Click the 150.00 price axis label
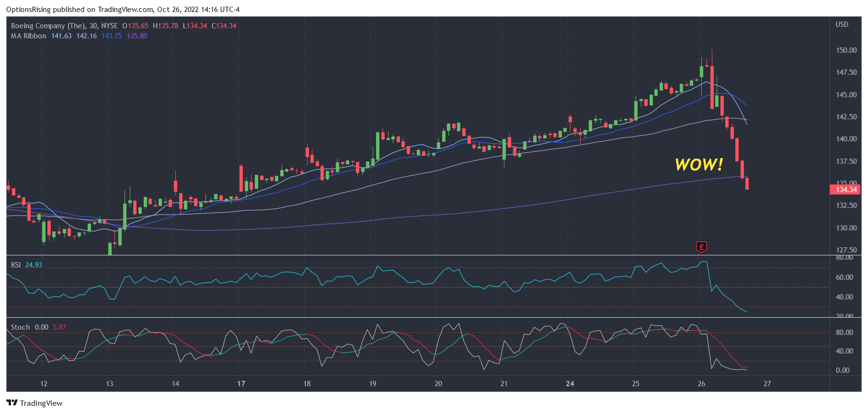This screenshot has height=413, width=868. [846, 50]
